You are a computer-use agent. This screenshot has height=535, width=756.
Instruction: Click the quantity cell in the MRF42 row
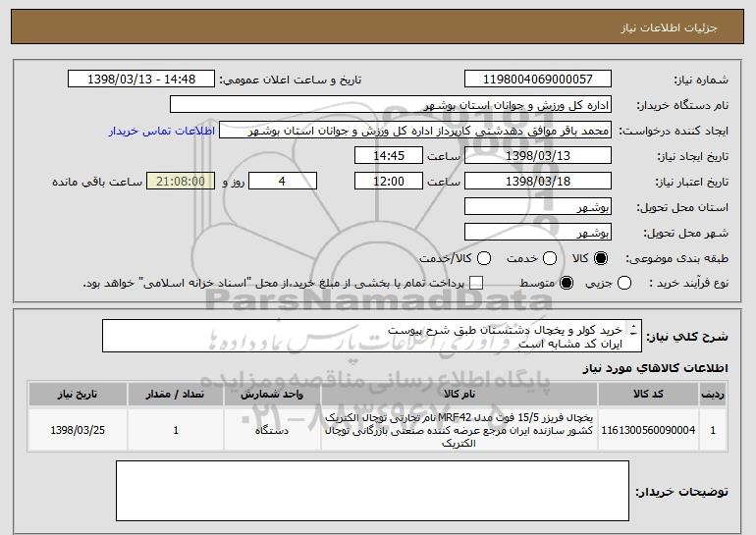176,430
